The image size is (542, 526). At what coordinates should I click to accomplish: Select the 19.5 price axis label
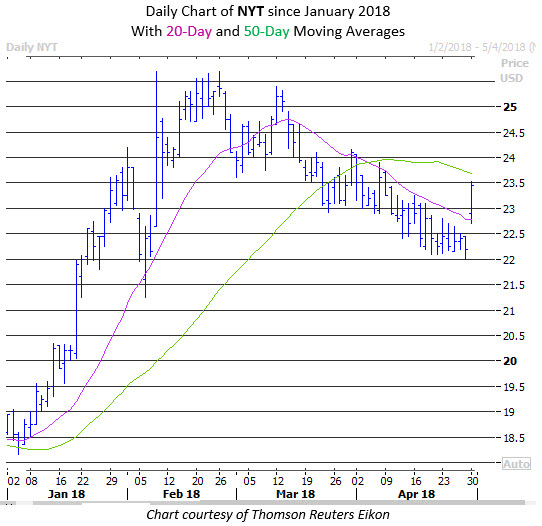coord(513,387)
